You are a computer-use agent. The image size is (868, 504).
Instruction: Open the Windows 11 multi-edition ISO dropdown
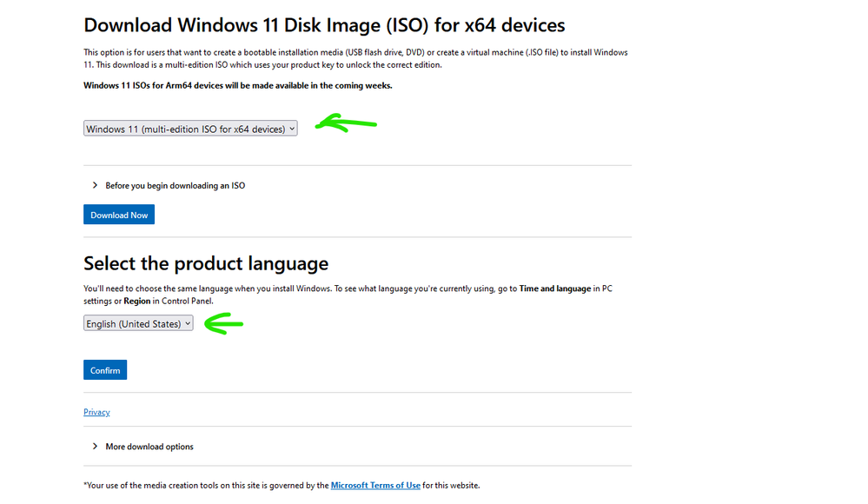coord(189,129)
